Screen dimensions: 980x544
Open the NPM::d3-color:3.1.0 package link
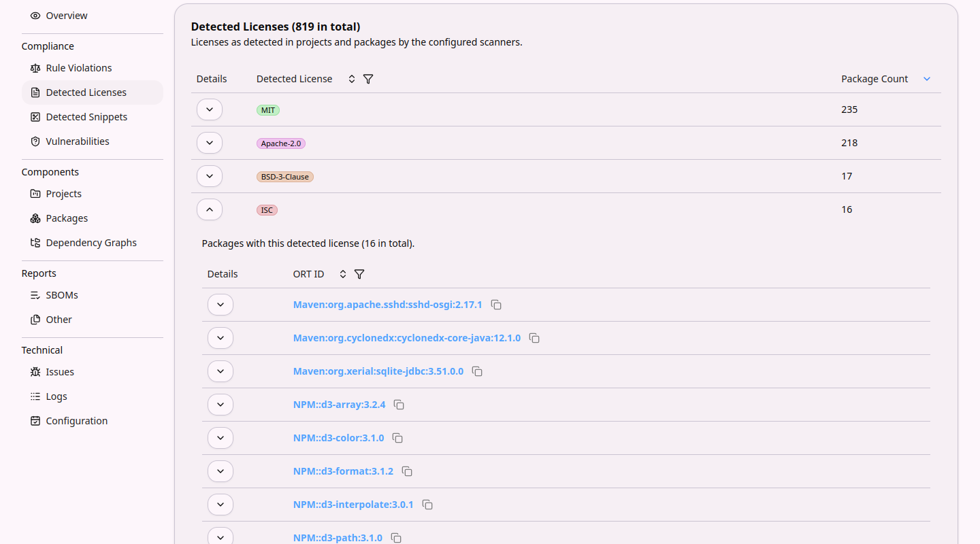point(339,438)
